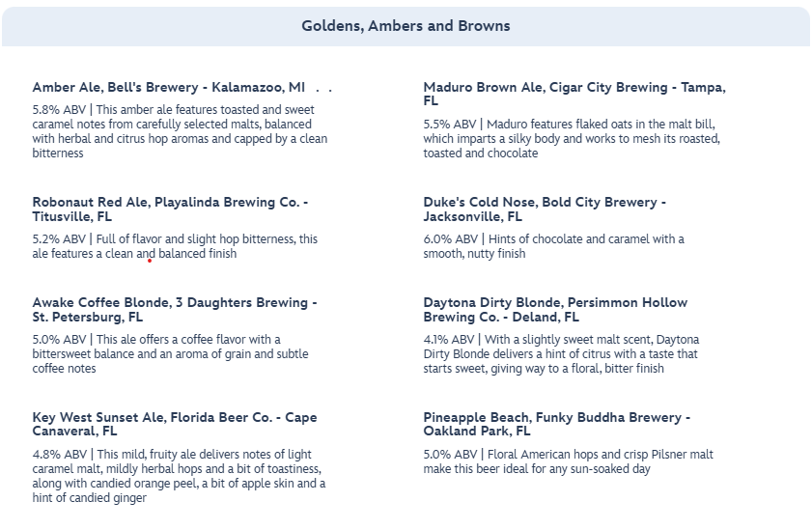Select the Daytona Dirty Blonde 4.1% ABV description
The width and height of the screenshot is (812, 530).
pos(561,353)
